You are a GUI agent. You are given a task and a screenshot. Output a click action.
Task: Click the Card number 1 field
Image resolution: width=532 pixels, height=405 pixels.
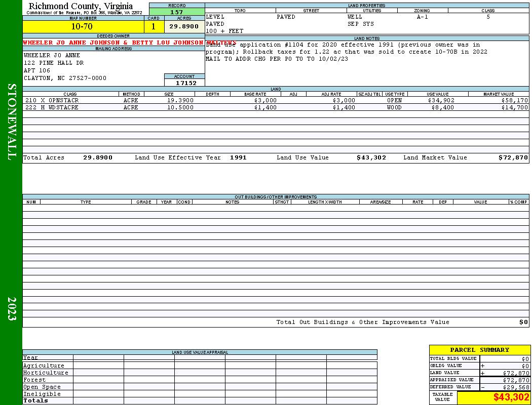[154, 26]
